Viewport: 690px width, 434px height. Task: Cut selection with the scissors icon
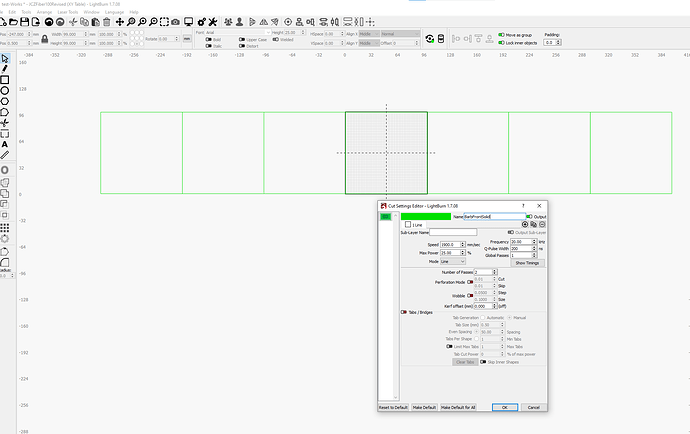click(x=73, y=22)
